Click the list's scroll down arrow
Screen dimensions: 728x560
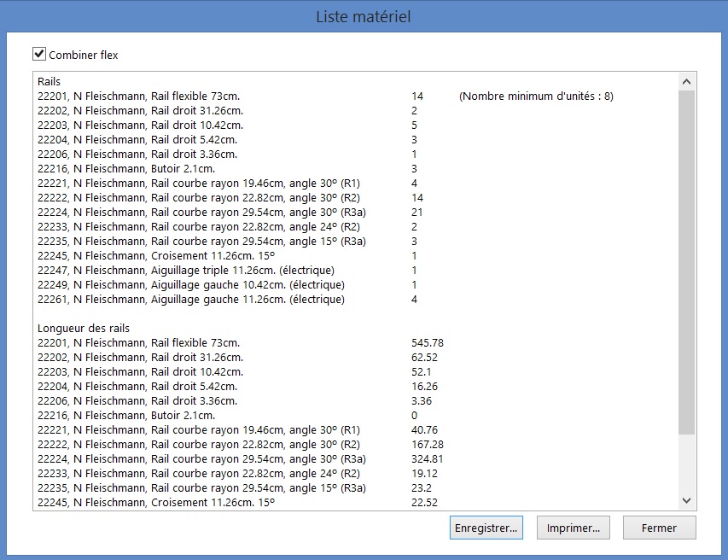(x=687, y=500)
